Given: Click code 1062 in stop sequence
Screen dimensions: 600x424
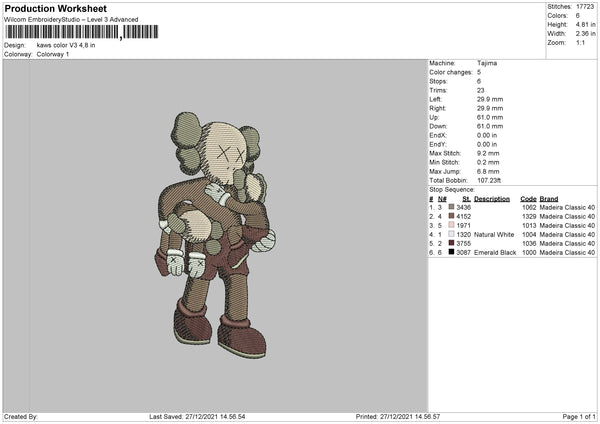Looking at the screenshot, I should [529, 207].
